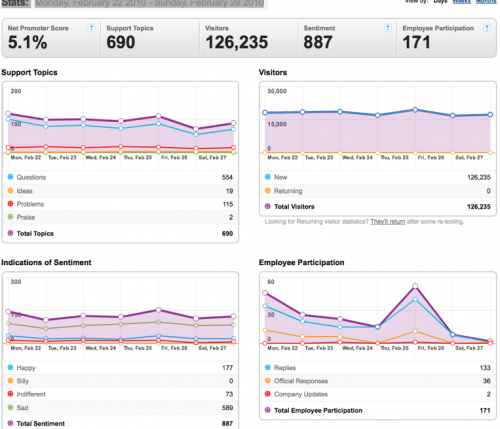The height and width of the screenshot is (429, 500).
Task: Click the Replies row in Employee Participation legend
Action: [x=378, y=368]
